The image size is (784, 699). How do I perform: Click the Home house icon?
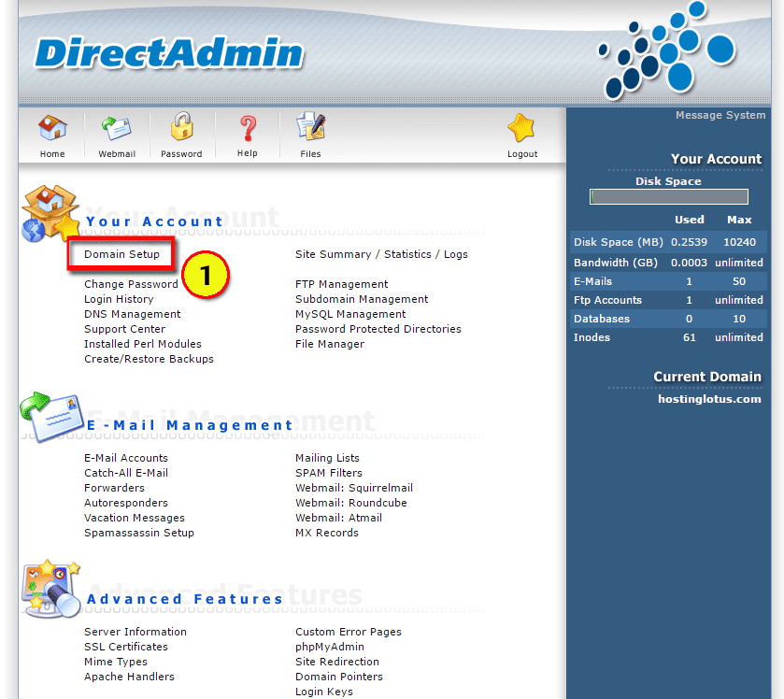click(52, 128)
